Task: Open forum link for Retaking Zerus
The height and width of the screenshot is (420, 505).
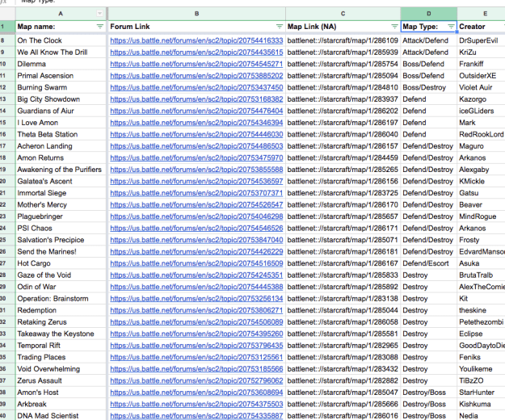Action: (196, 321)
